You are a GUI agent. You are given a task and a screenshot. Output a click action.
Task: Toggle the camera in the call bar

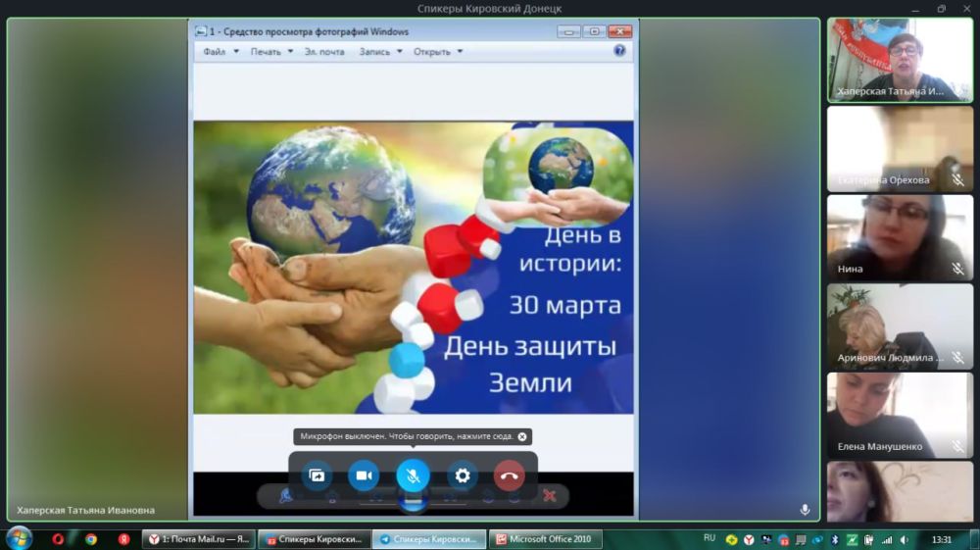coord(364,475)
